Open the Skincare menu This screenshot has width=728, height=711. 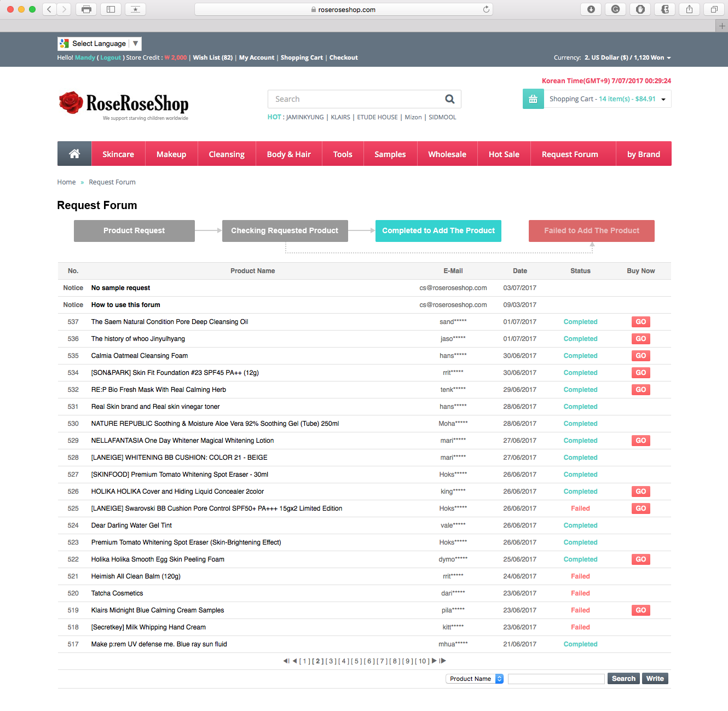click(x=118, y=154)
